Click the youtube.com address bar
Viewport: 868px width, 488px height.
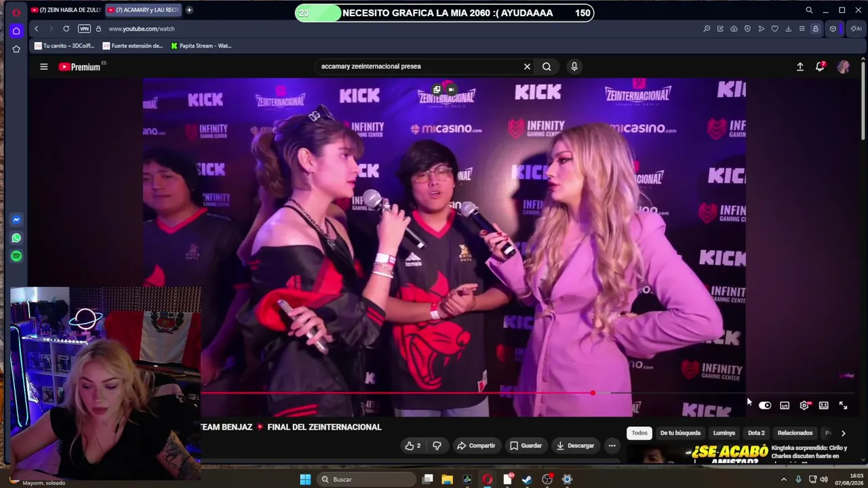142,28
